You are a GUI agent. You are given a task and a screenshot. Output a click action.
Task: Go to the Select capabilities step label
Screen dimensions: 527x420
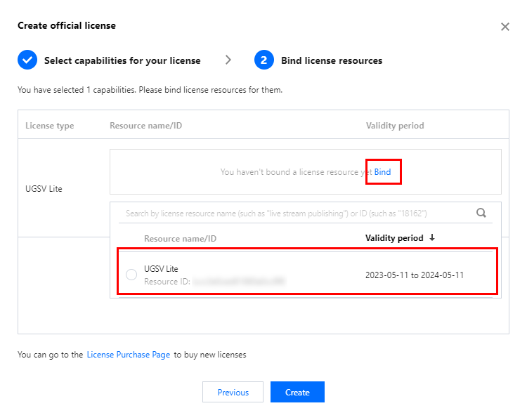[x=122, y=60]
